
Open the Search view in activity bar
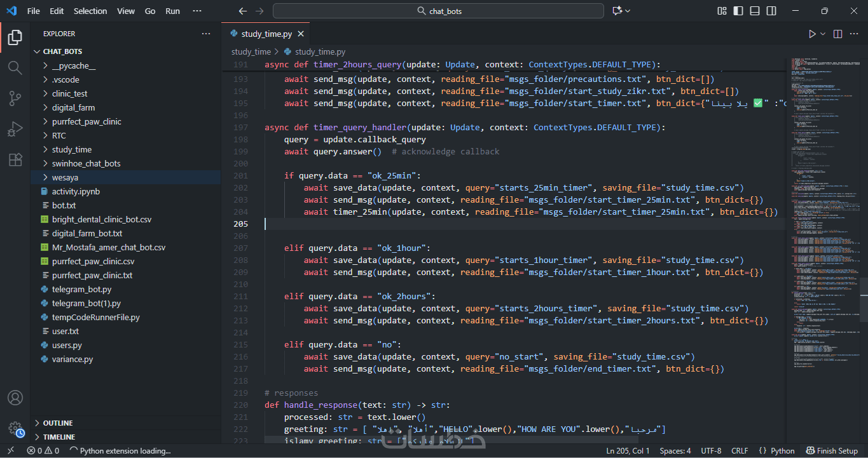coord(15,67)
